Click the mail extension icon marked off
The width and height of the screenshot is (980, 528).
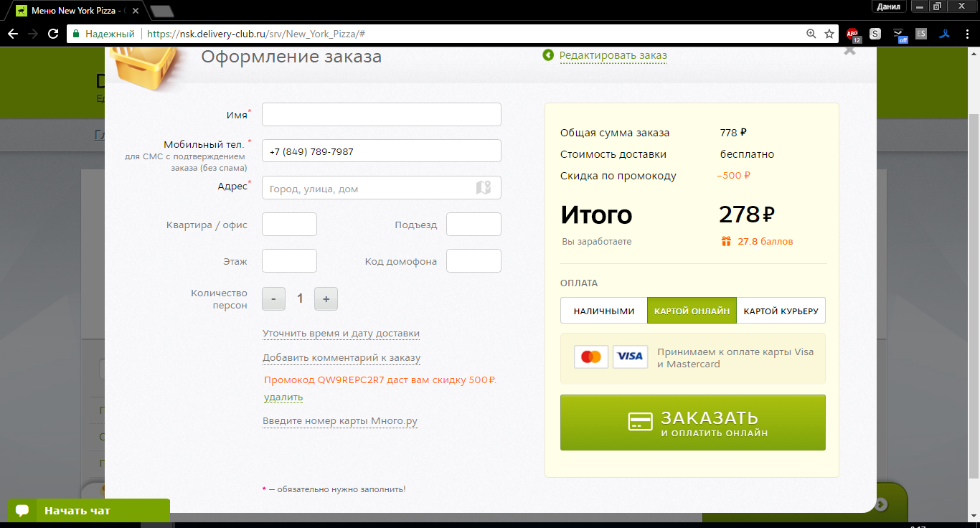[x=900, y=34]
